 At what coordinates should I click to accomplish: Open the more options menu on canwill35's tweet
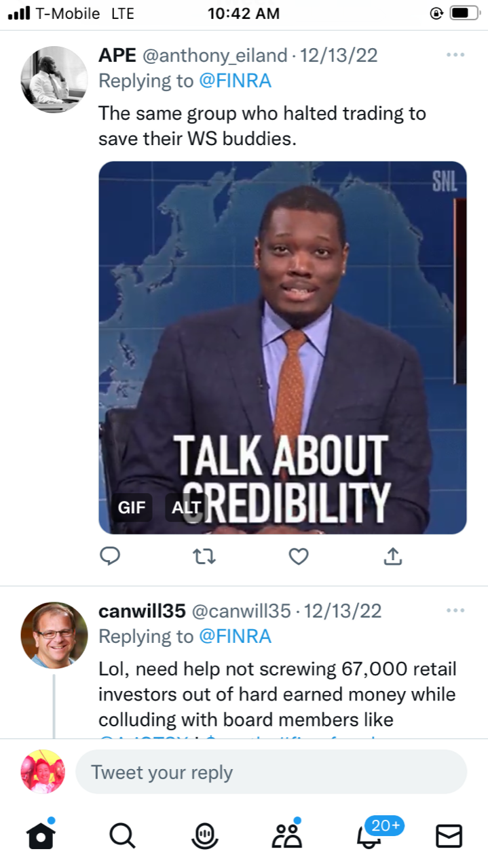455,610
